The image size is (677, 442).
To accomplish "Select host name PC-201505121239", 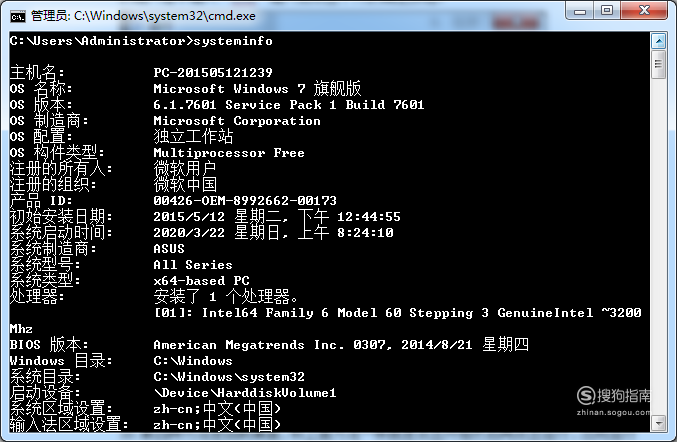I will pos(213,73).
